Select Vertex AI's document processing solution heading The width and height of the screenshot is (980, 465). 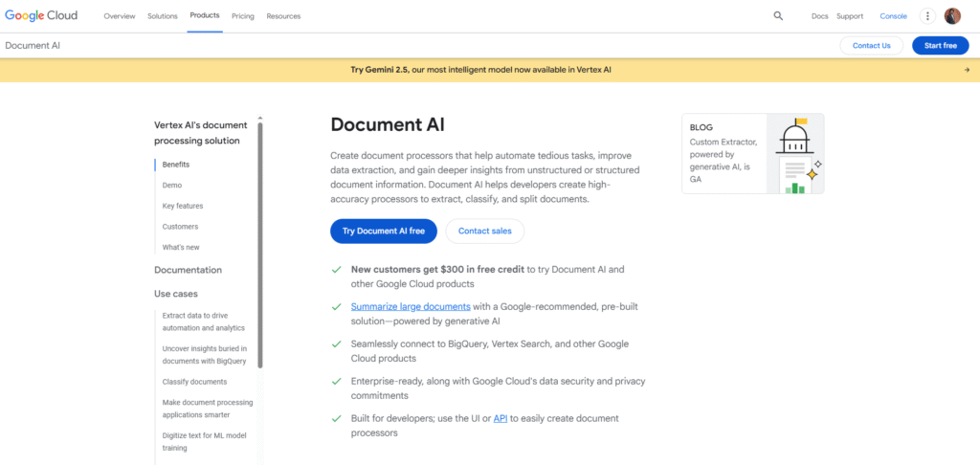coord(201,132)
